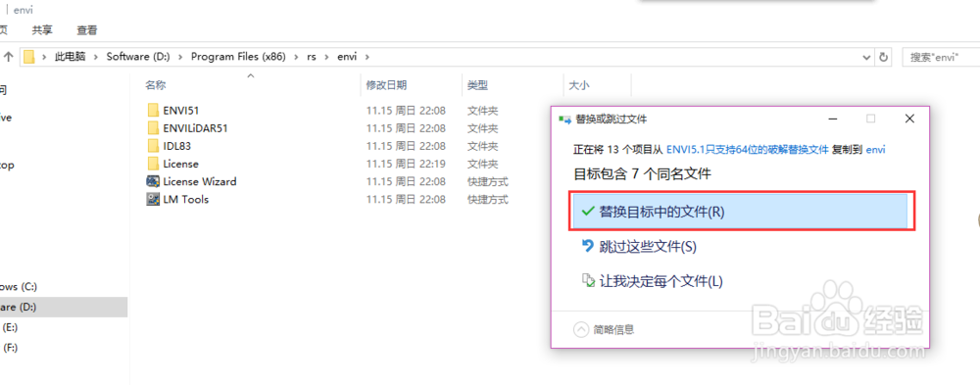Click the 搜索"envi" search field

pos(941,57)
